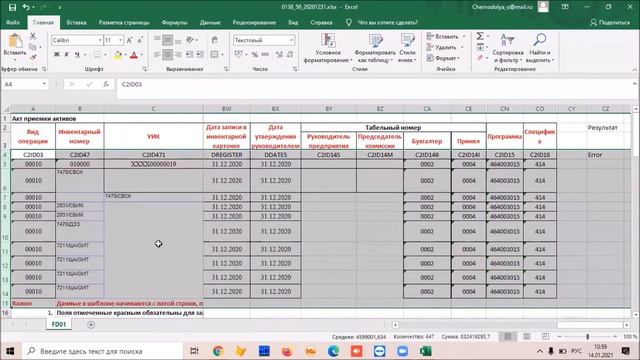Screen dimensions: 640x360
Task: Switch to Page Break Preview in status bar
Action: pyautogui.click(x=546, y=336)
